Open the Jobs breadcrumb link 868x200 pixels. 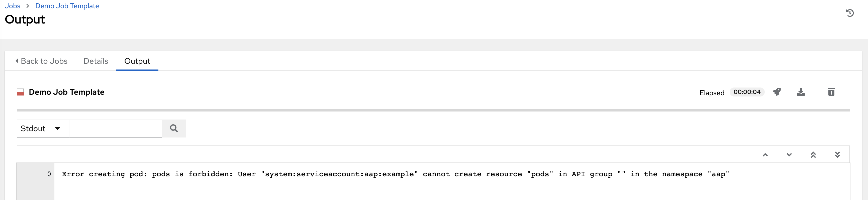pos(13,6)
